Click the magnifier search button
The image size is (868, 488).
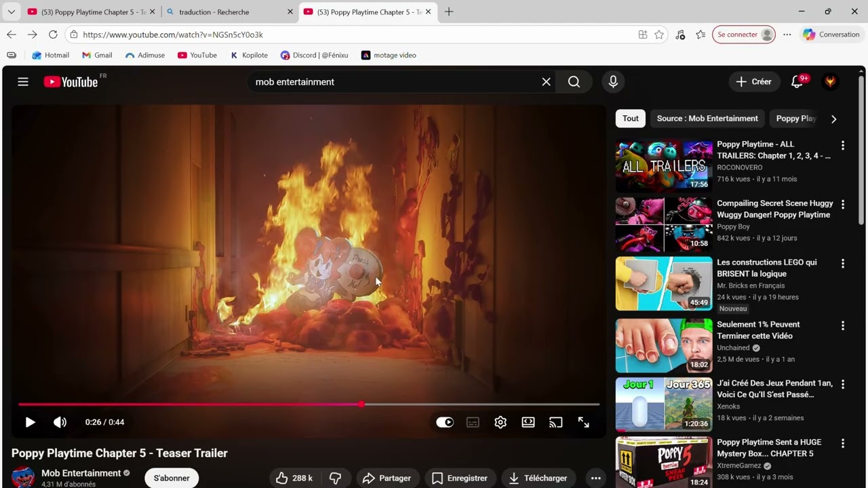tap(574, 82)
